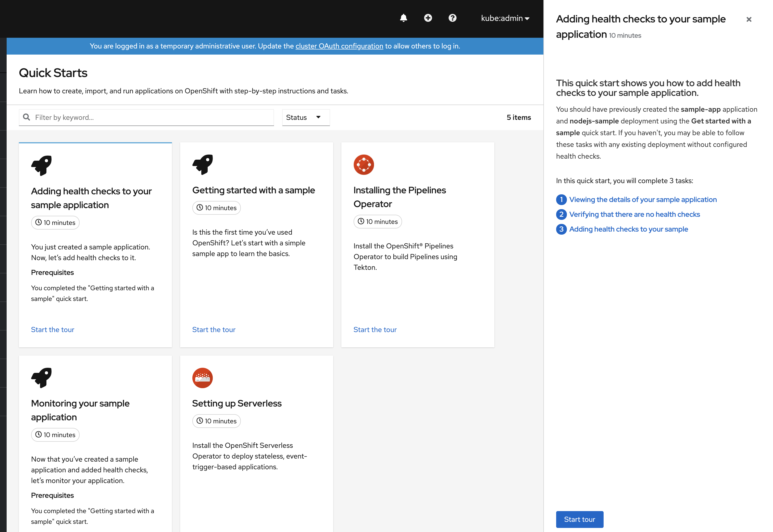Click the plus import icon in header

coord(428,18)
